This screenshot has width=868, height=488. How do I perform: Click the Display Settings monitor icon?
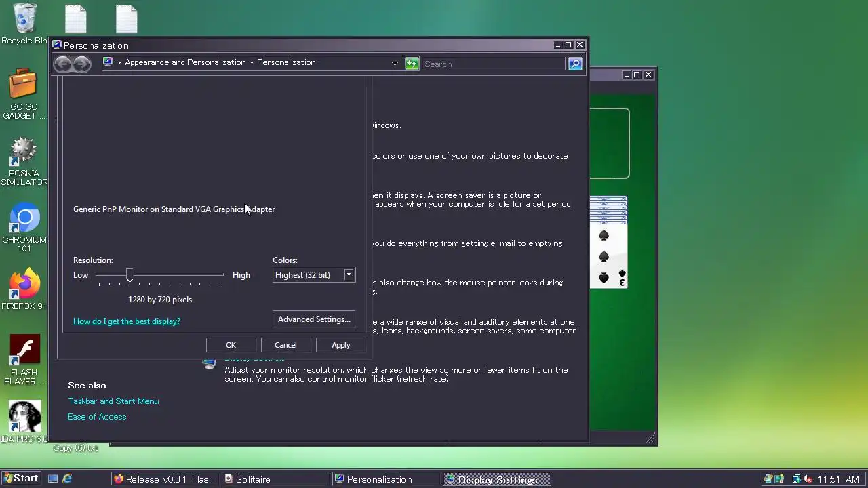pyautogui.click(x=210, y=364)
